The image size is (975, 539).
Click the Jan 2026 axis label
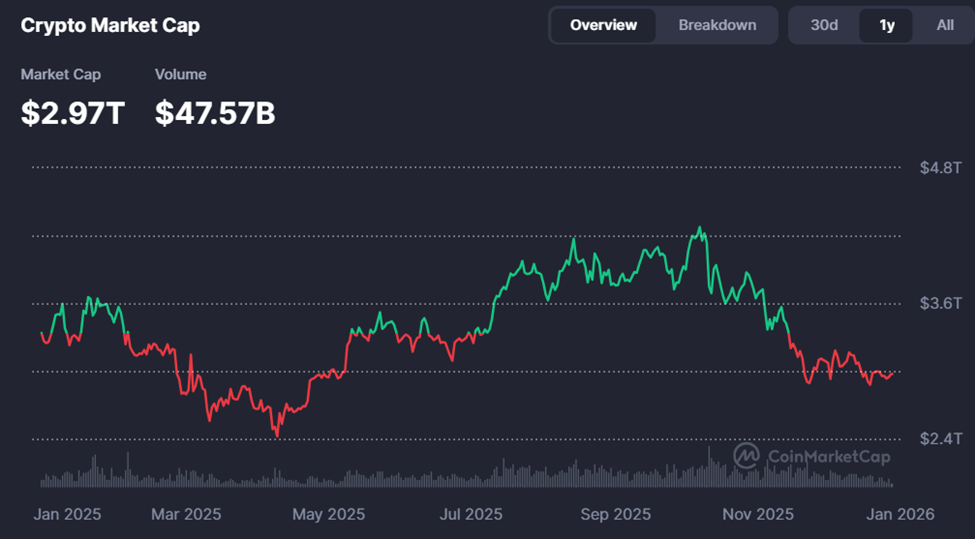tap(901, 514)
